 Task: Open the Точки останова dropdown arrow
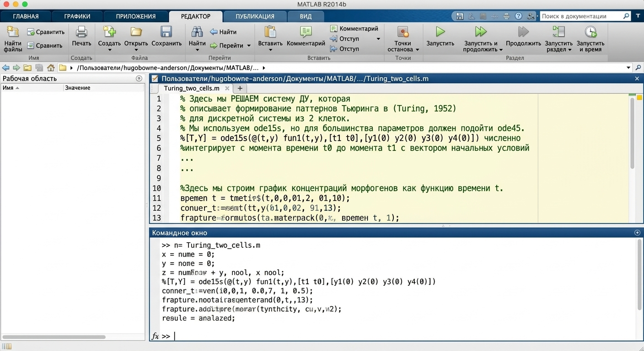point(417,50)
